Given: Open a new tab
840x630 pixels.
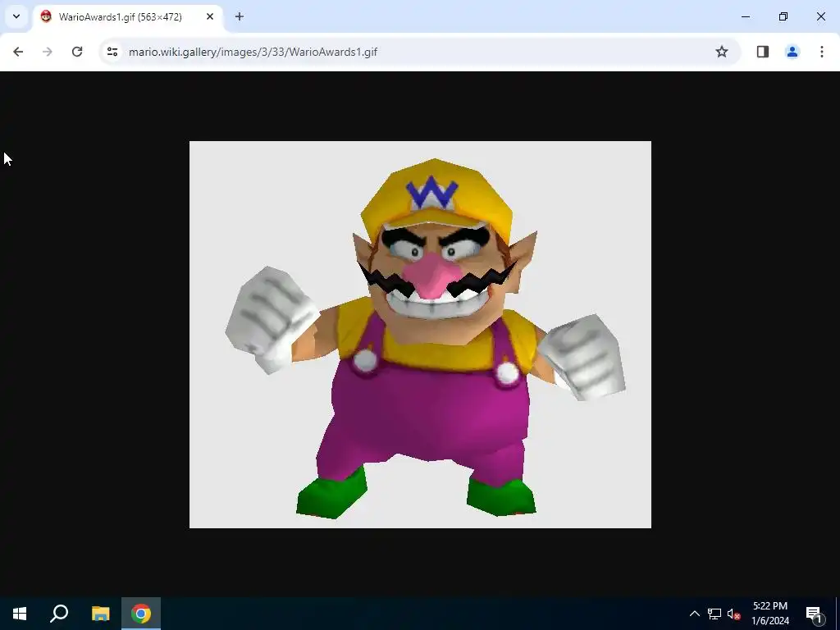Looking at the screenshot, I should point(240,16).
